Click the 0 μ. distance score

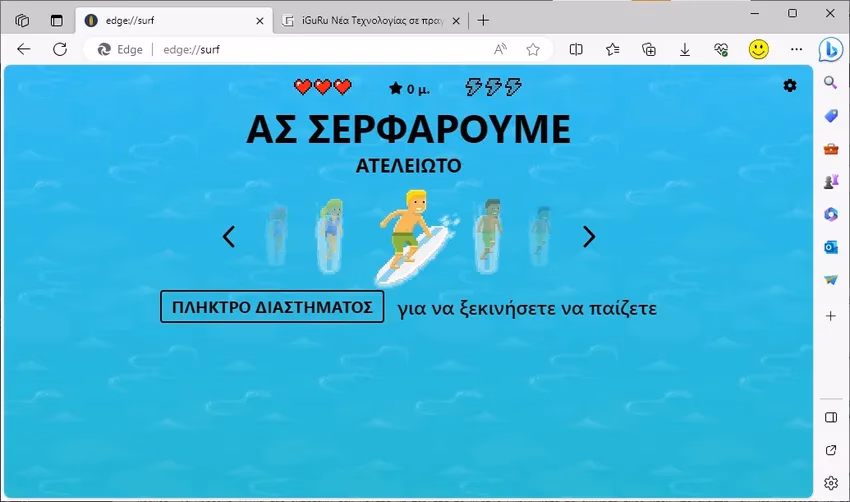click(409, 89)
